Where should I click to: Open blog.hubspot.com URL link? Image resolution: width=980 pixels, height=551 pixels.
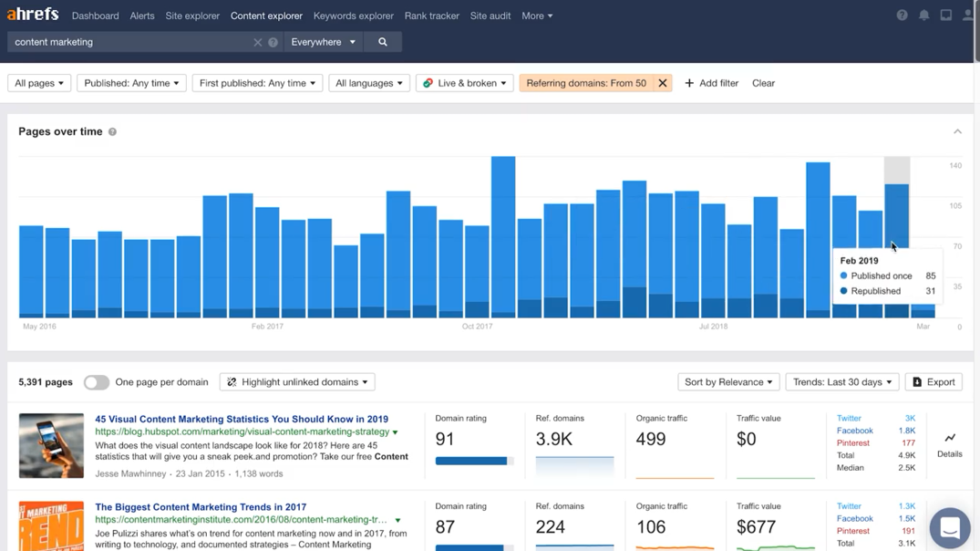coord(242,431)
